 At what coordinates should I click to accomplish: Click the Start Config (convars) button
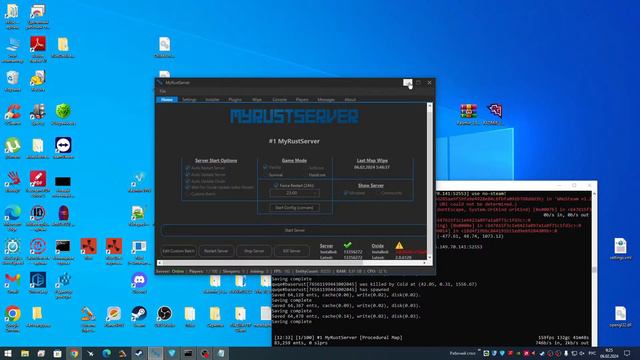(294, 207)
